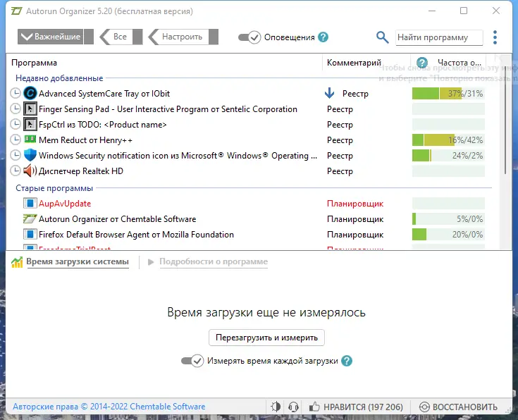Open search via magnifier icon

382,37
